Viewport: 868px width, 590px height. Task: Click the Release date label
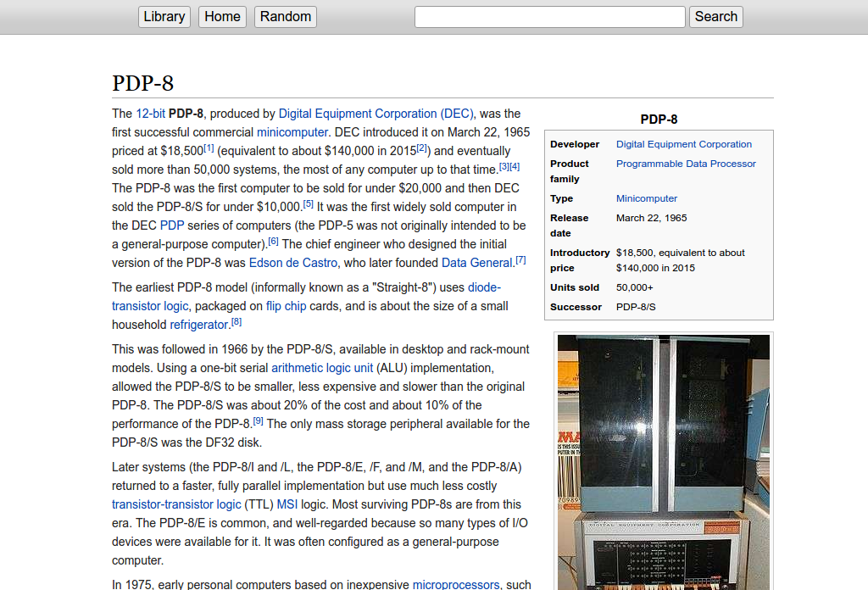pyautogui.click(x=569, y=225)
